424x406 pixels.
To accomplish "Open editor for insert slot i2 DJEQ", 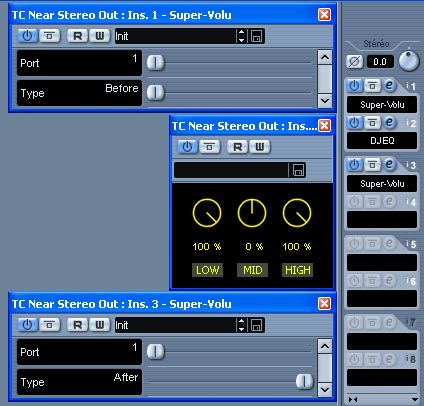I will (x=389, y=122).
